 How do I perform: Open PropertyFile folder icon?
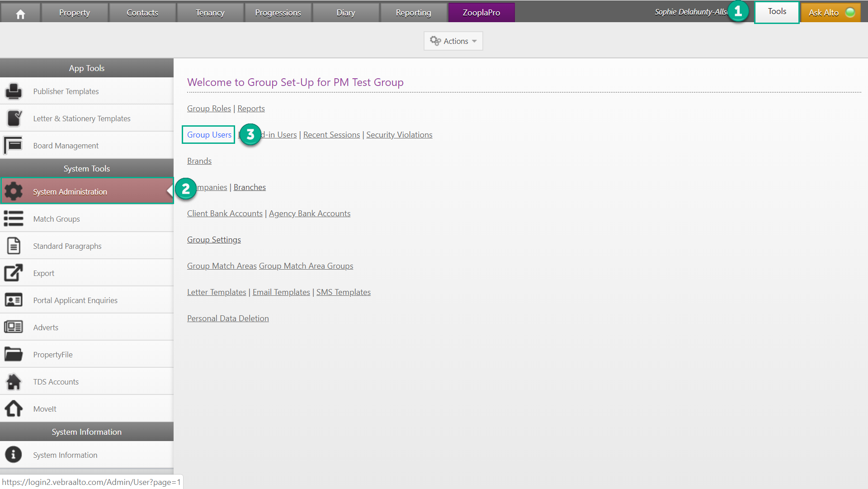coord(14,354)
